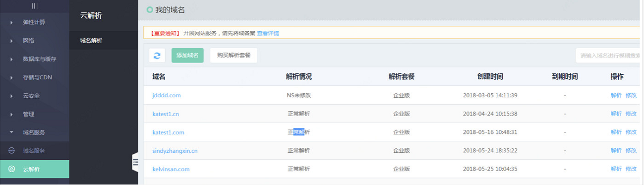Click 解析 for katest1.com

(x=616, y=132)
